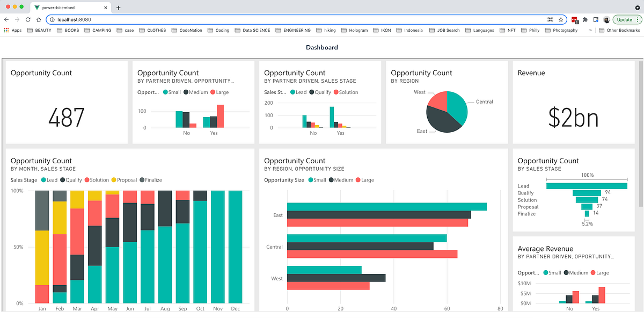Open the bookmarks overflow chevron

point(589,30)
